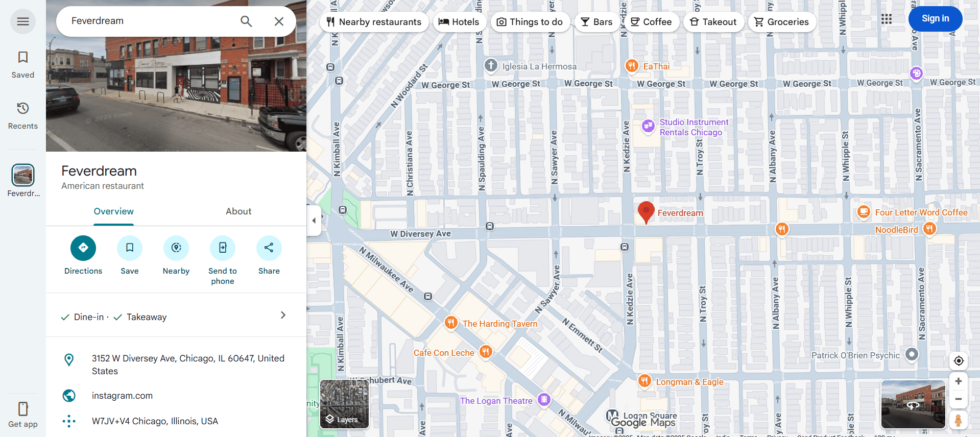Expand Dine-in and Takeaway service options
This screenshot has width=980, height=437.
tap(283, 315)
